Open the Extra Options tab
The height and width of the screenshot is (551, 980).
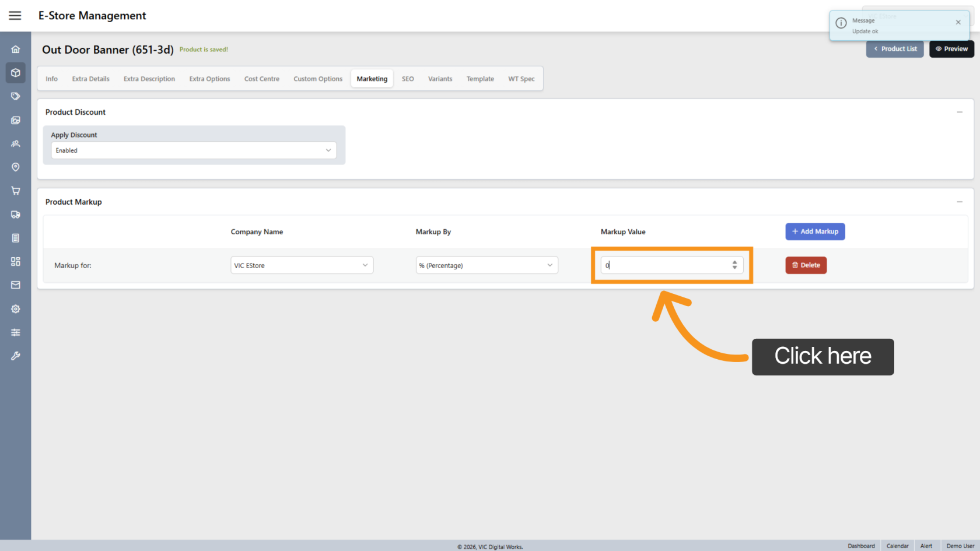pyautogui.click(x=209, y=79)
